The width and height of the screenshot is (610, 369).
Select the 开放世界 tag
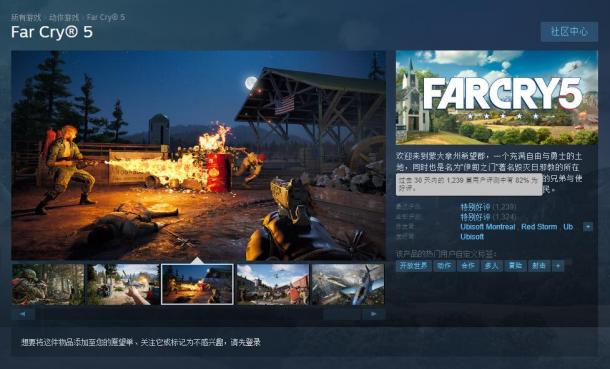click(414, 266)
